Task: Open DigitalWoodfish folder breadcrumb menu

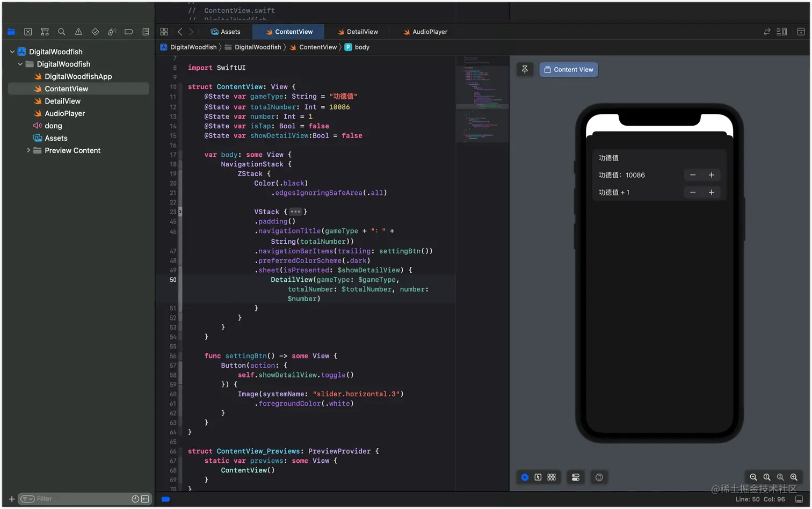Action: [x=253, y=47]
